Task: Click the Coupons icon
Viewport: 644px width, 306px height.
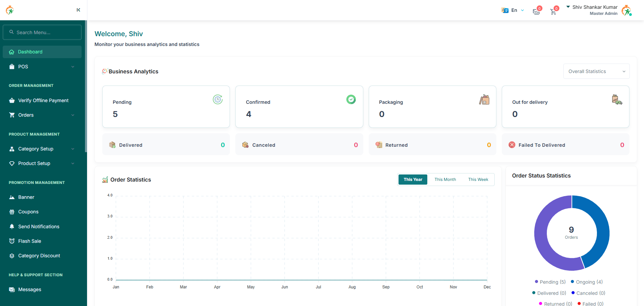Action: click(x=12, y=212)
